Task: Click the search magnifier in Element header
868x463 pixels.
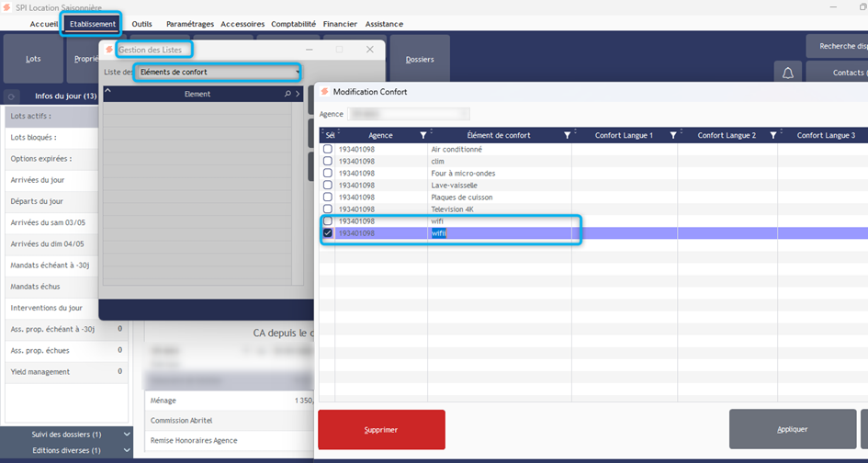Action: [x=287, y=94]
